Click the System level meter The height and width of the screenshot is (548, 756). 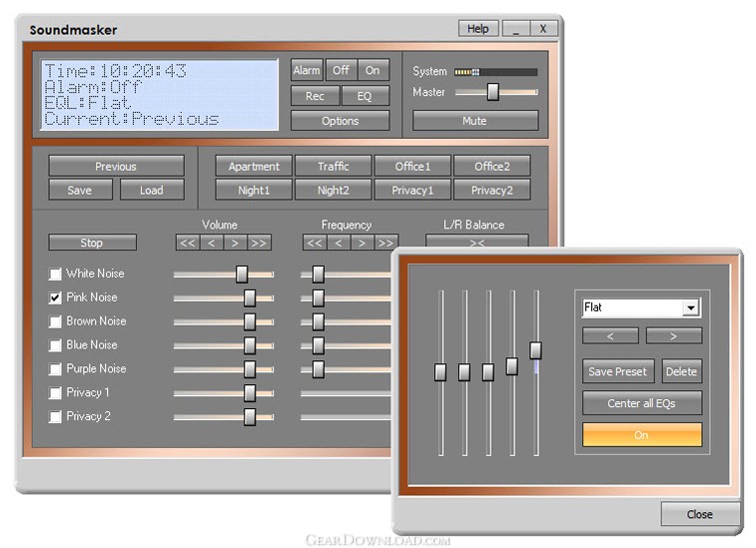tap(496, 72)
